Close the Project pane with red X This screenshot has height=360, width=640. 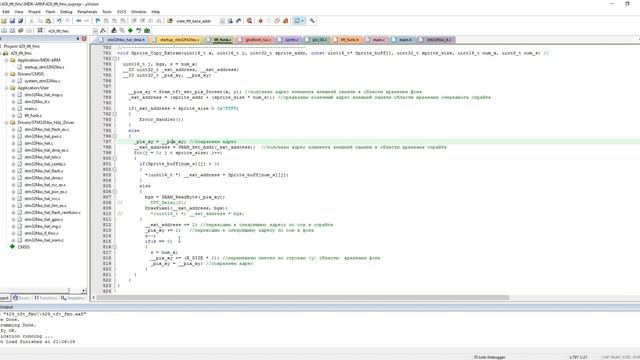click(x=84, y=39)
